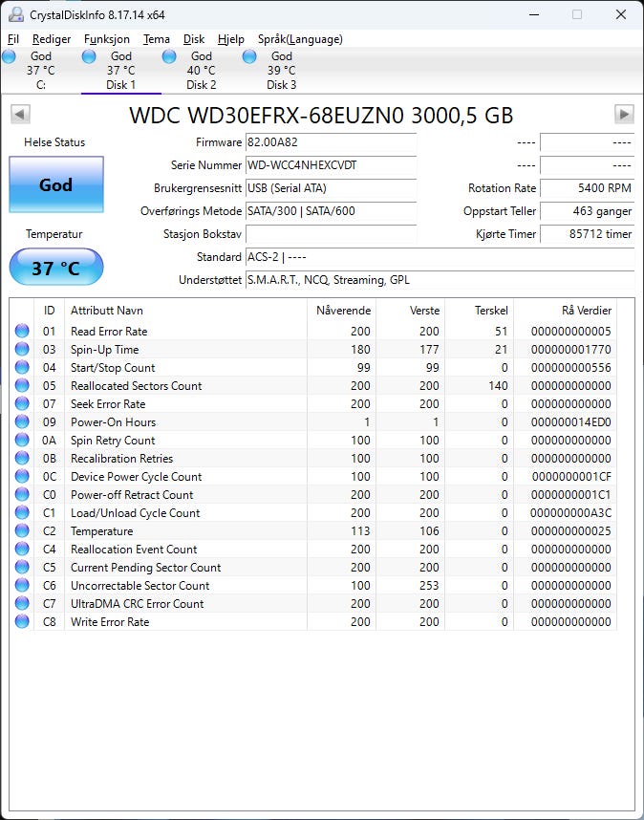Select the Reallocated Sectors Count row

tap(313, 386)
